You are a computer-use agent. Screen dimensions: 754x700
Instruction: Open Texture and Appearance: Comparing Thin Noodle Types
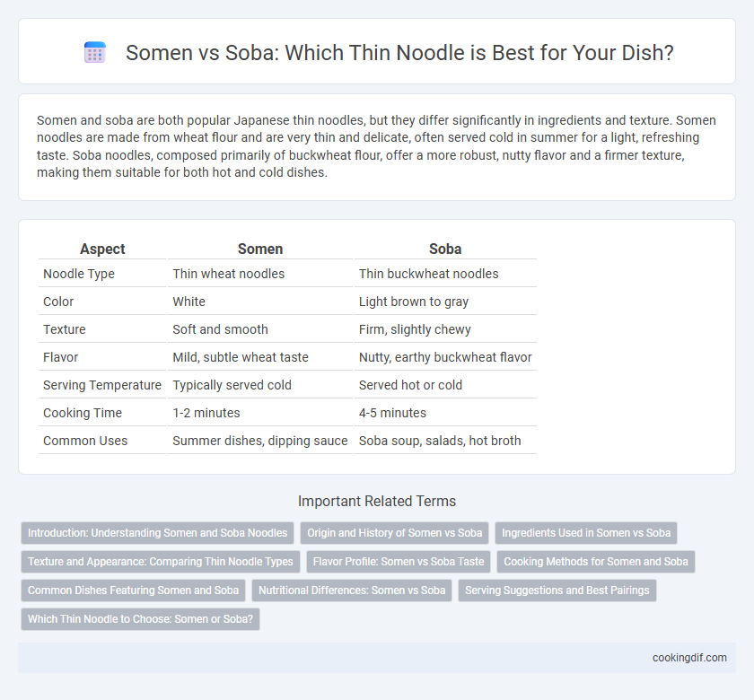[160, 562]
